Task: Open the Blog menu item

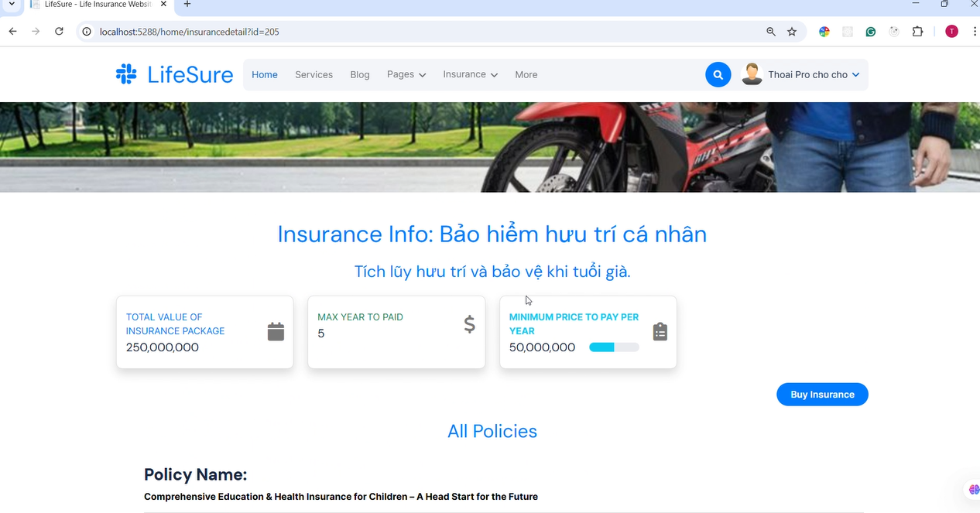Action: click(x=360, y=75)
